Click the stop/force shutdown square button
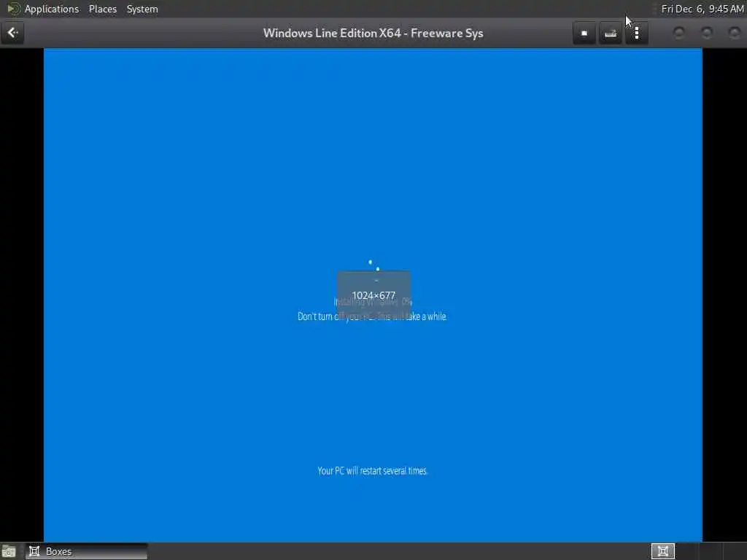 [x=584, y=34]
